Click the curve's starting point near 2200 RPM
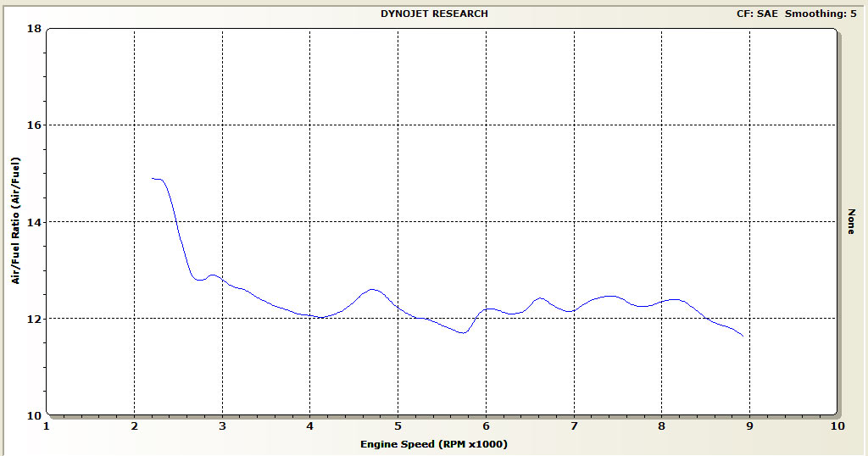The width and height of the screenshot is (868, 456). (153, 179)
